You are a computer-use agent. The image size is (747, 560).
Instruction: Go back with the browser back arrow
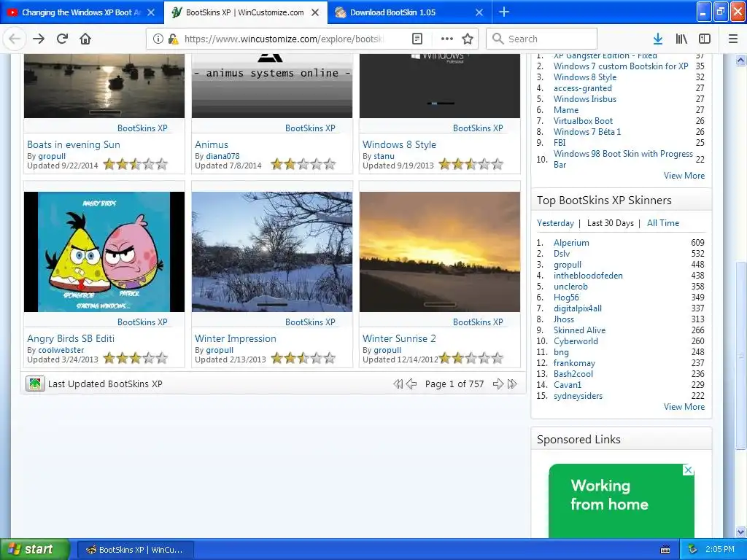coord(15,39)
